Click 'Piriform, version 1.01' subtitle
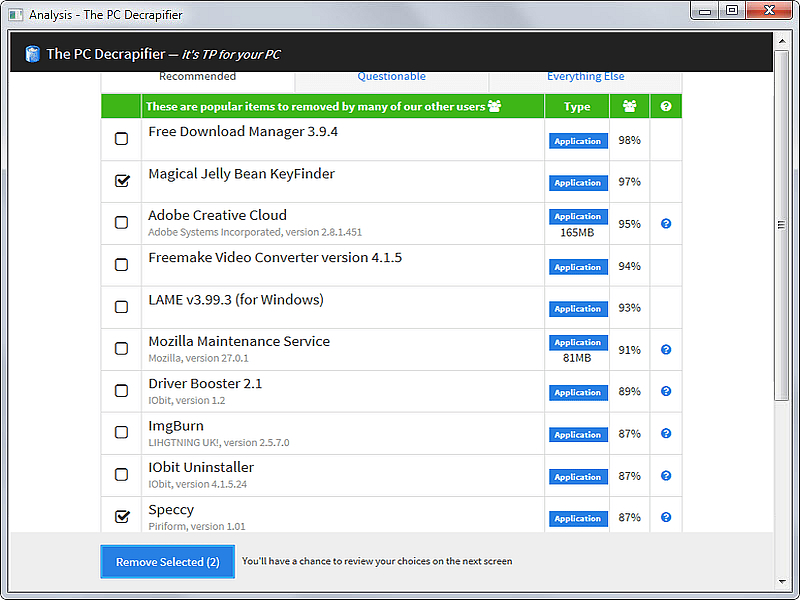The image size is (800, 600). [x=197, y=527]
